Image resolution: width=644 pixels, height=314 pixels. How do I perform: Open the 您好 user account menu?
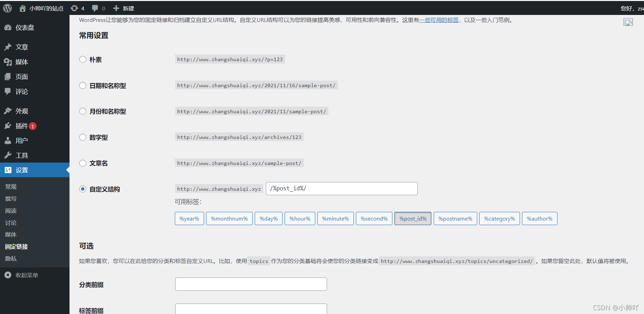click(x=632, y=8)
